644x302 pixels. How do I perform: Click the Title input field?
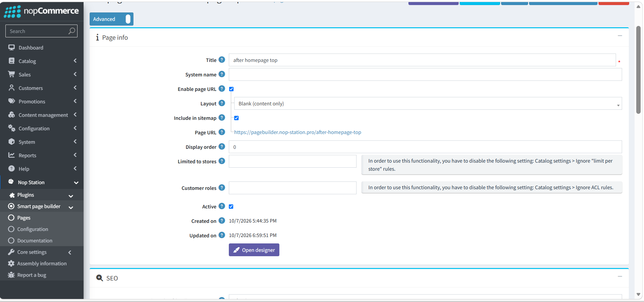click(x=422, y=60)
